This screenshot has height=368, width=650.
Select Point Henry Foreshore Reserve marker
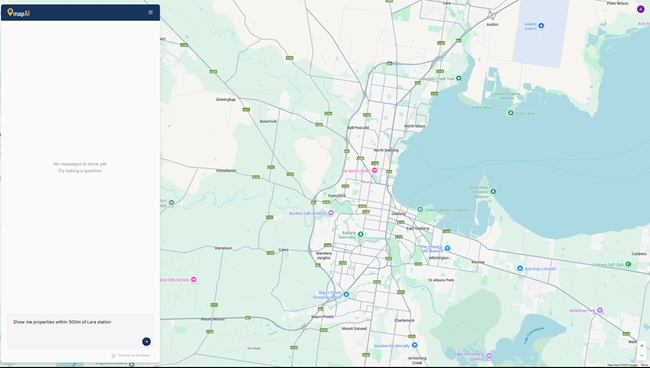pyautogui.click(x=493, y=191)
